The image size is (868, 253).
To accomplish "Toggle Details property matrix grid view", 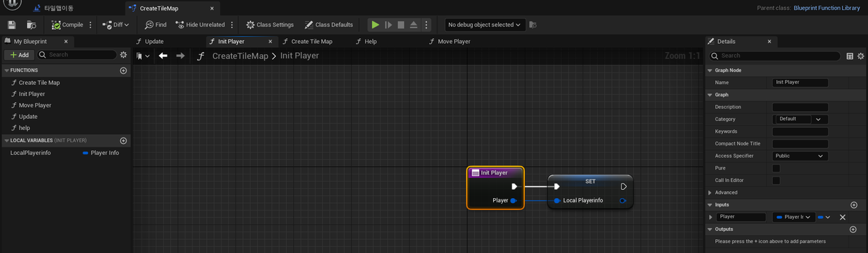I will click(850, 56).
